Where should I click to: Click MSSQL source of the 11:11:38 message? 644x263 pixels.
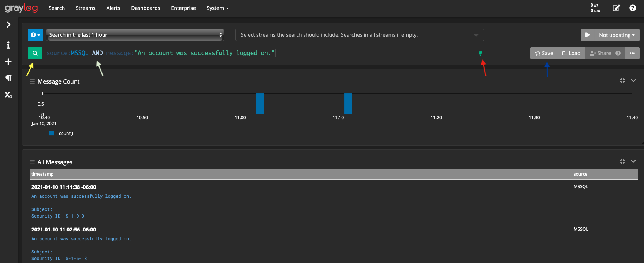pyautogui.click(x=581, y=187)
